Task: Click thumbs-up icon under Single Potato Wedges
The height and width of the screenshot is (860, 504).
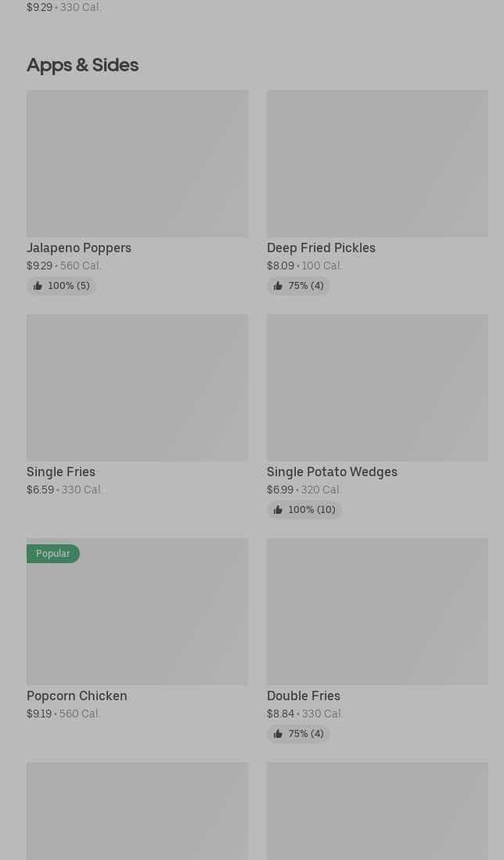Action: click(x=278, y=510)
